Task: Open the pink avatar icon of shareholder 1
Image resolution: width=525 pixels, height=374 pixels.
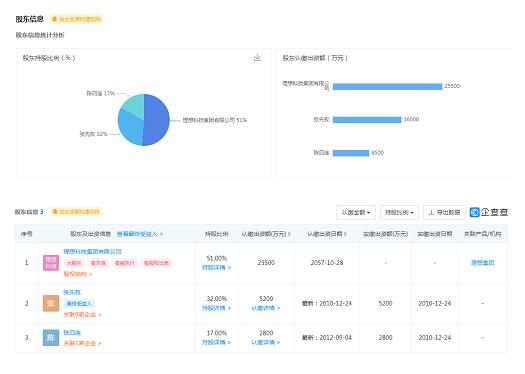Action: coord(51,263)
